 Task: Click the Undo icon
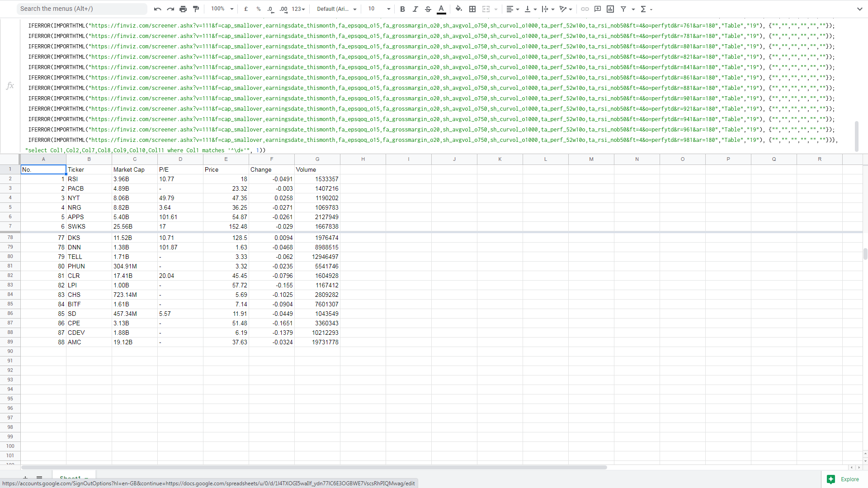click(x=157, y=9)
